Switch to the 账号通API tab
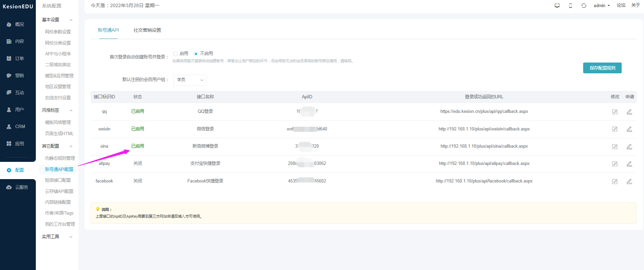The image size is (644, 270). click(x=108, y=30)
